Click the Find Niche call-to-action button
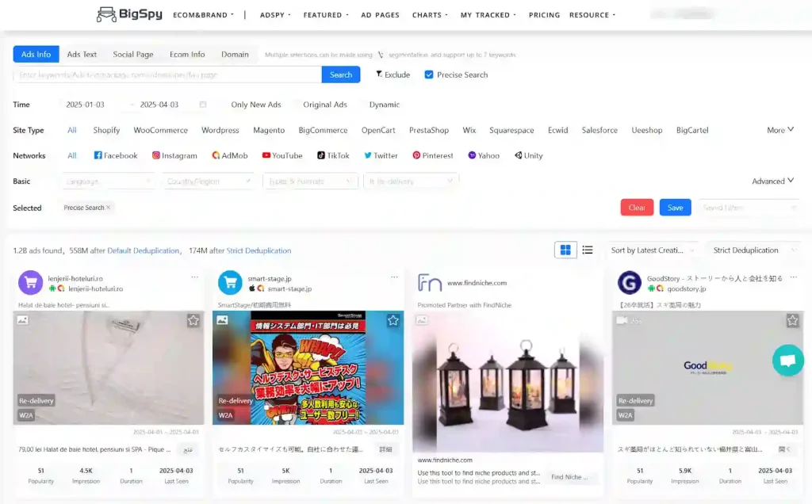 [569, 477]
